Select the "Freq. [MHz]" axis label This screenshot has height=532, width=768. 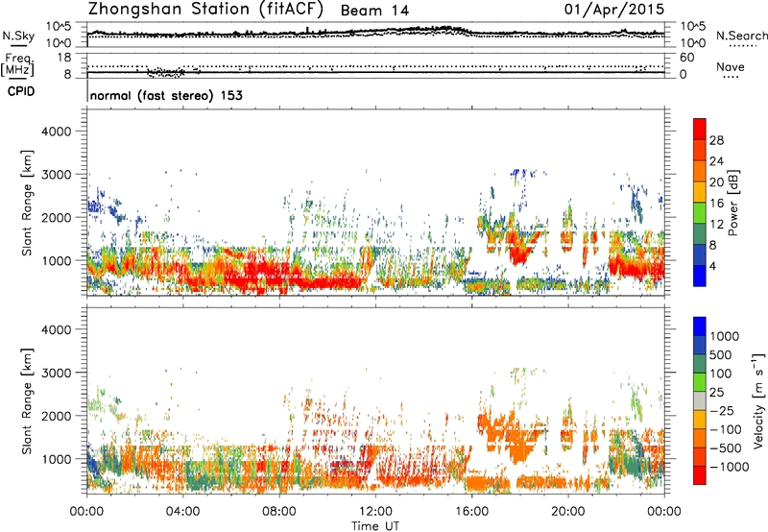click(17, 65)
